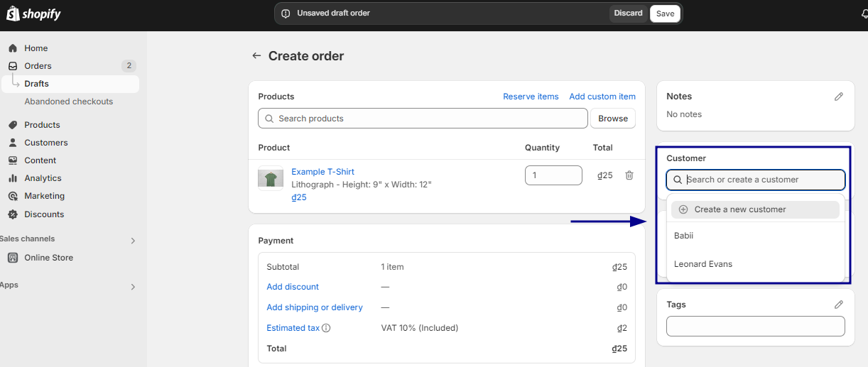Focus the Search products field
868x367 pixels.
tap(423, 119)
